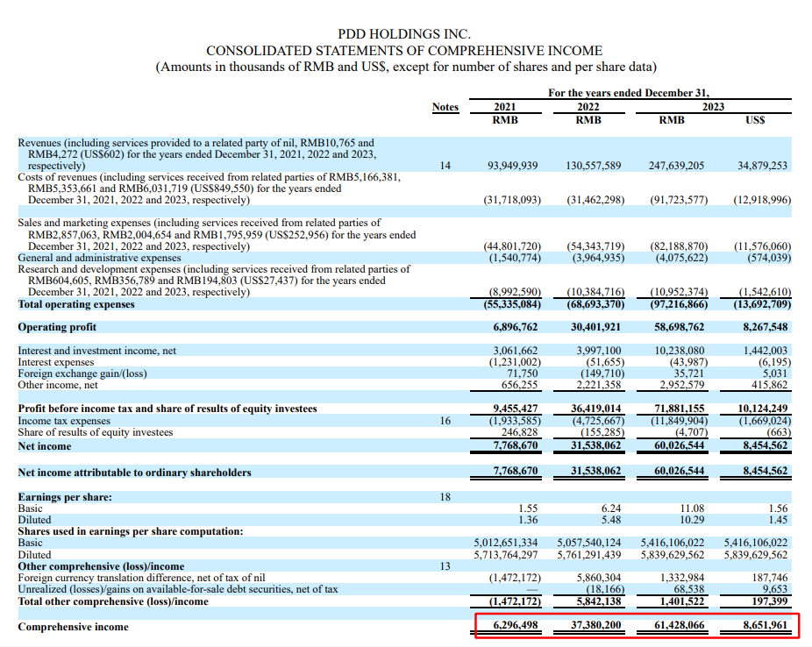812x647 pixels.
Task: Click "For the years ended December 31," header
Action: click(x=629, y=93)
